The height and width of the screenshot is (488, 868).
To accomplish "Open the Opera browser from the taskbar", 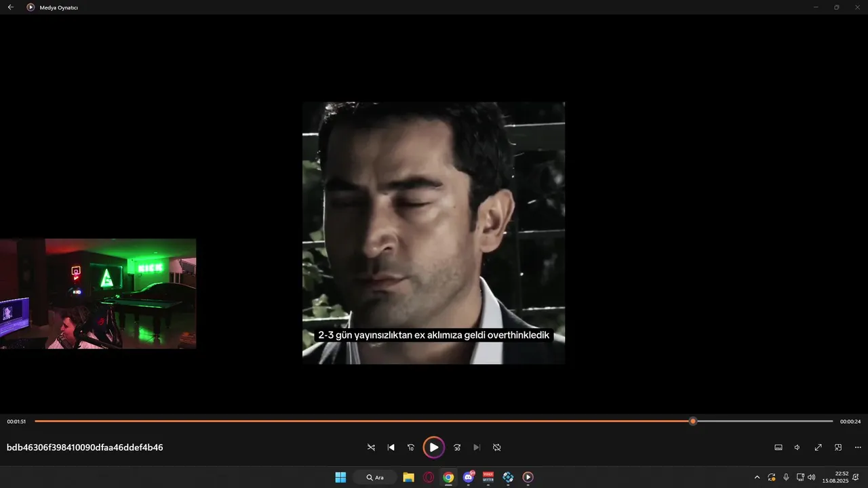I will click(429, 477).
